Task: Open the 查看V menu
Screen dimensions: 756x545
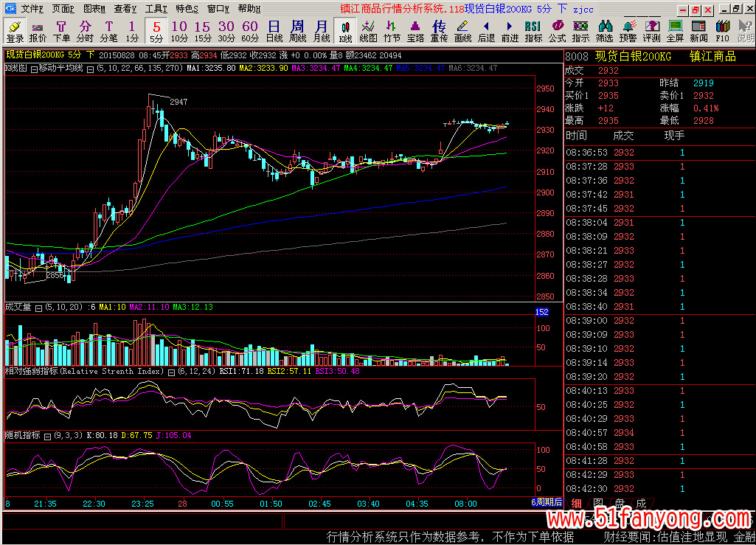Action: (125, 9)
